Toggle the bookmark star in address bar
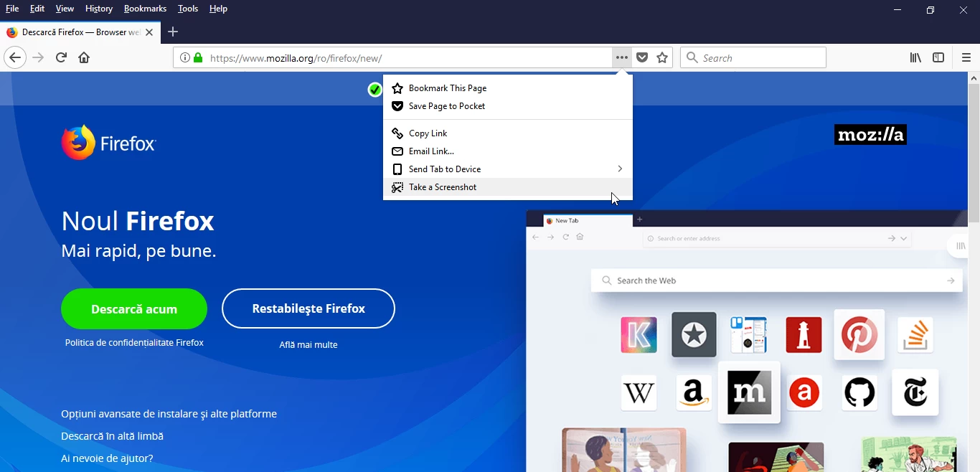The height and width of the screenshot is (472, 980). (x=662, y=57)
